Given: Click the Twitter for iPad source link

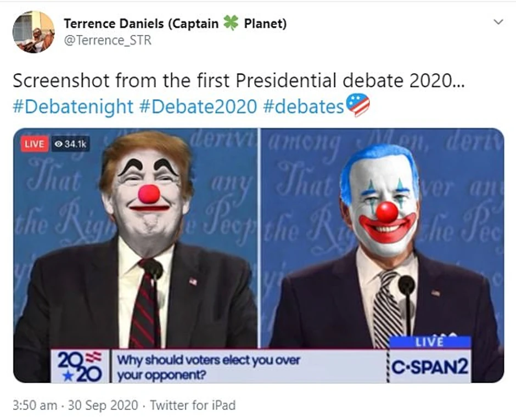Looking at the screenshot, I should point(193,405).
